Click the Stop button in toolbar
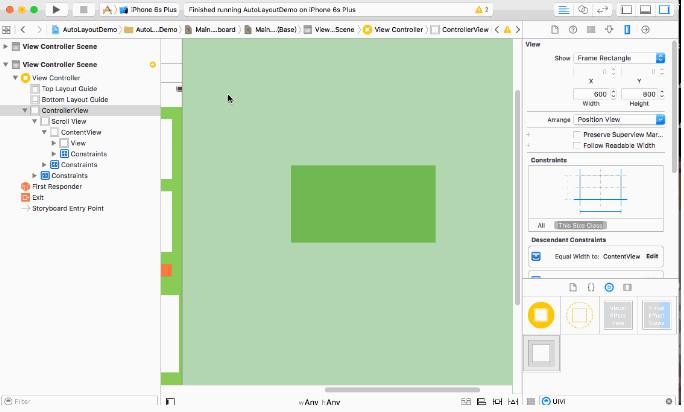The width and height of the screenshot is (684, 412). tap(83, 9)
